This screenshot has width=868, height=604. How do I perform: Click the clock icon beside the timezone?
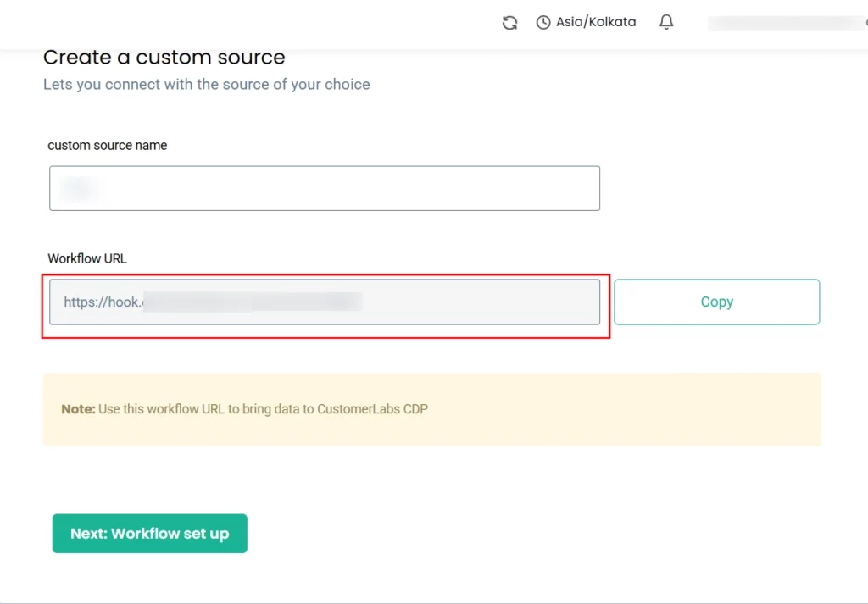coord(542,22)
